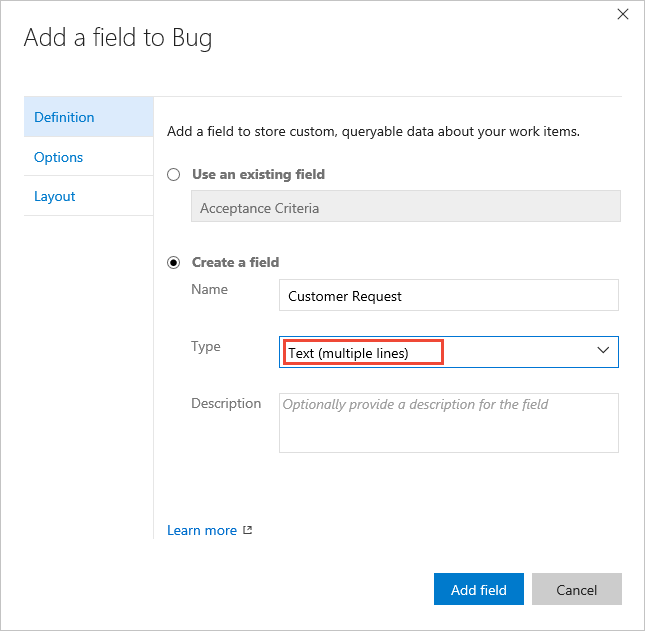Click the Name label
Image resolution: width=645 pixels, height=631 pixels.
click(209, 290)
